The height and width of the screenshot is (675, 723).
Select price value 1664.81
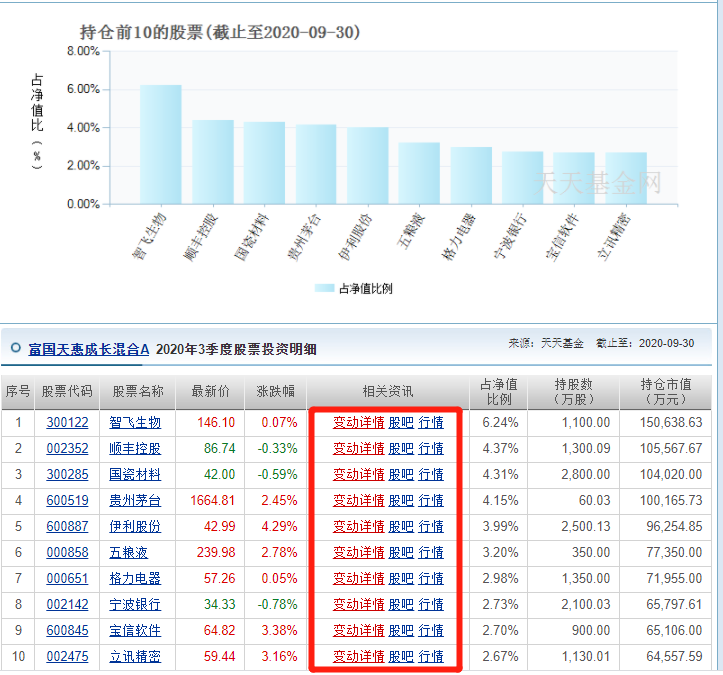(213, 500)
